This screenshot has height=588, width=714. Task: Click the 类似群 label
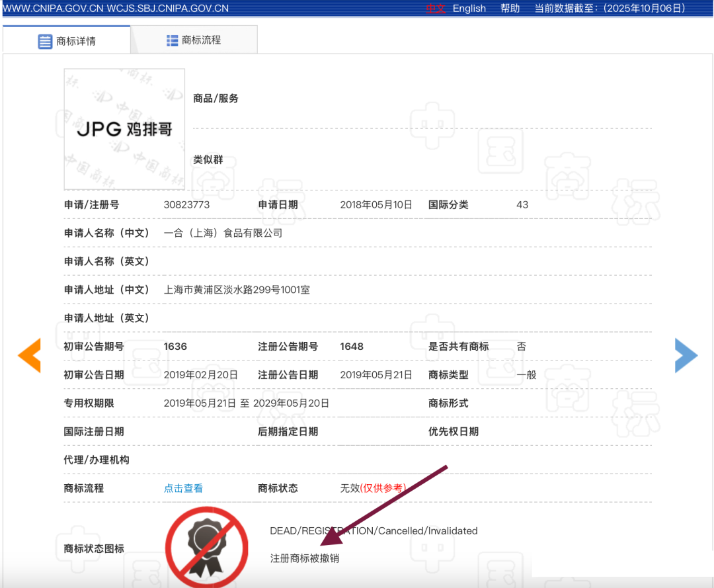tap(208, 159)
